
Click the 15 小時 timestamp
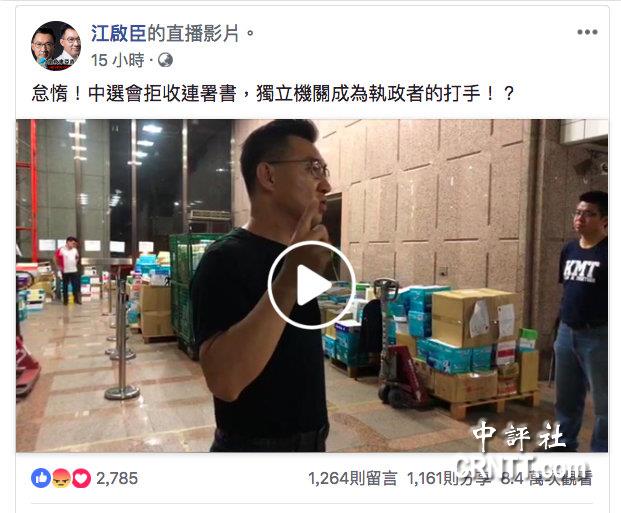click(x=118, y=60)
